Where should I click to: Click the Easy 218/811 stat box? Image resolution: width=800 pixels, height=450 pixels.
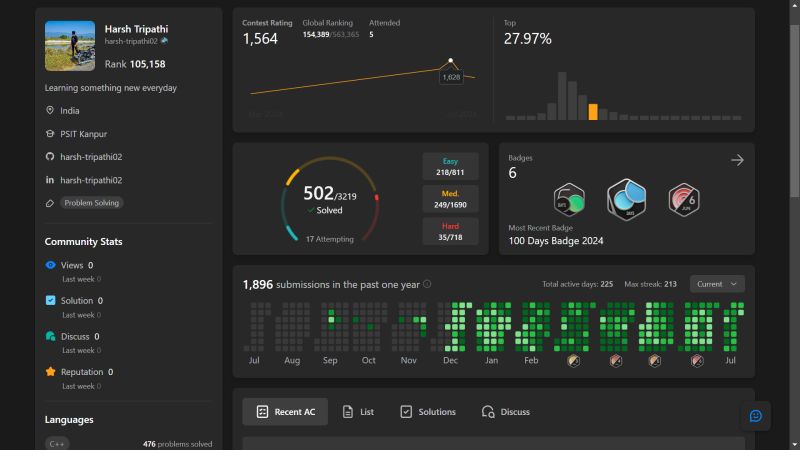(450, 166)
